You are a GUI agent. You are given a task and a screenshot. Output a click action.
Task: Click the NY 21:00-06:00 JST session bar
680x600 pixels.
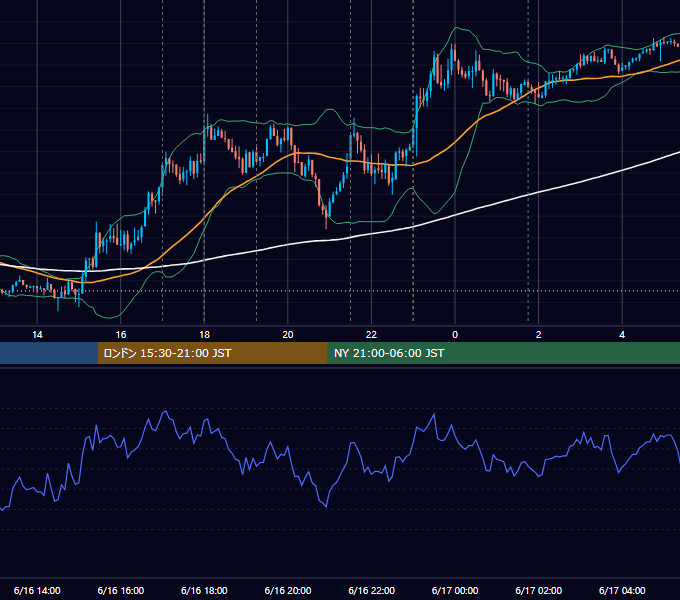point(503,353)
